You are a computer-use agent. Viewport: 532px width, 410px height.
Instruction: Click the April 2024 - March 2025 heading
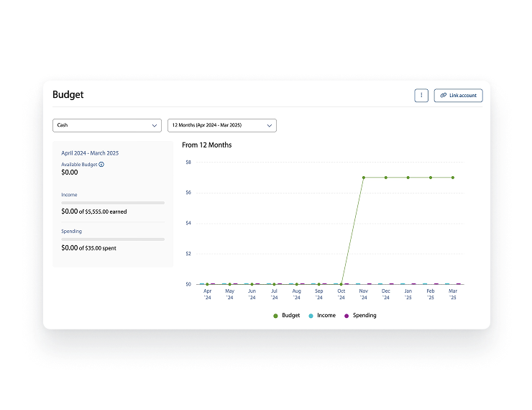pyautogui.click(x=90, y=153)
